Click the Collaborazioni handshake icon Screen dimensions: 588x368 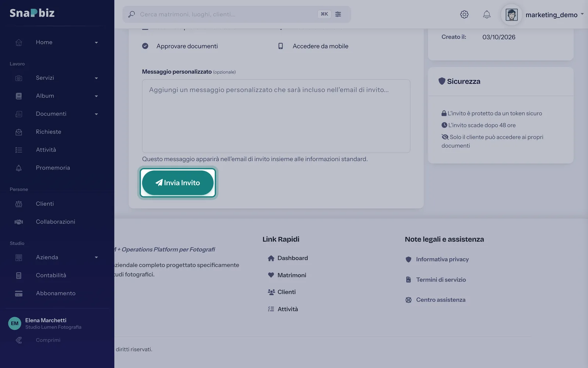pos(19,222)
